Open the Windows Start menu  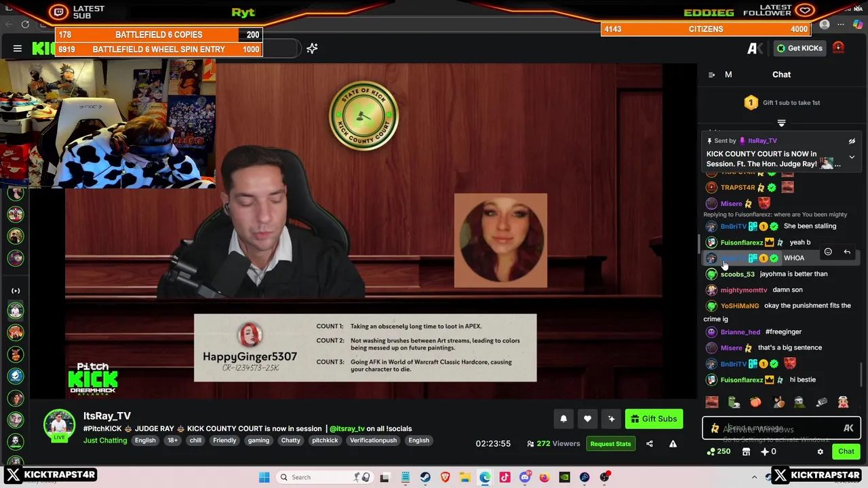tap(264, 477)
